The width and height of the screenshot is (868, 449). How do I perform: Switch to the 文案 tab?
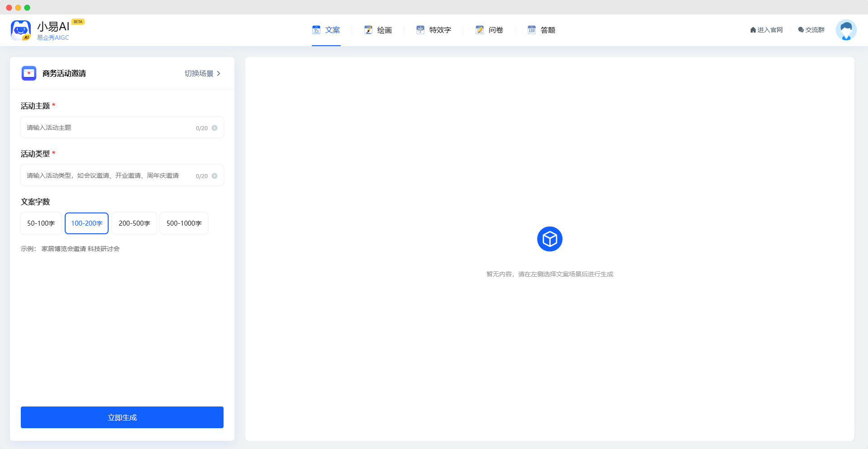click(326, 30)
